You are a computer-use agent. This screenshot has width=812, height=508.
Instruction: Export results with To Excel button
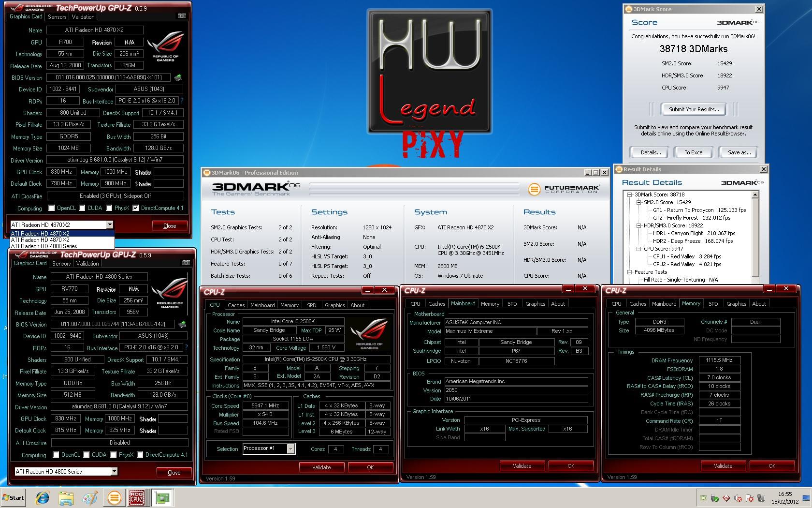(x=694, y=152)
